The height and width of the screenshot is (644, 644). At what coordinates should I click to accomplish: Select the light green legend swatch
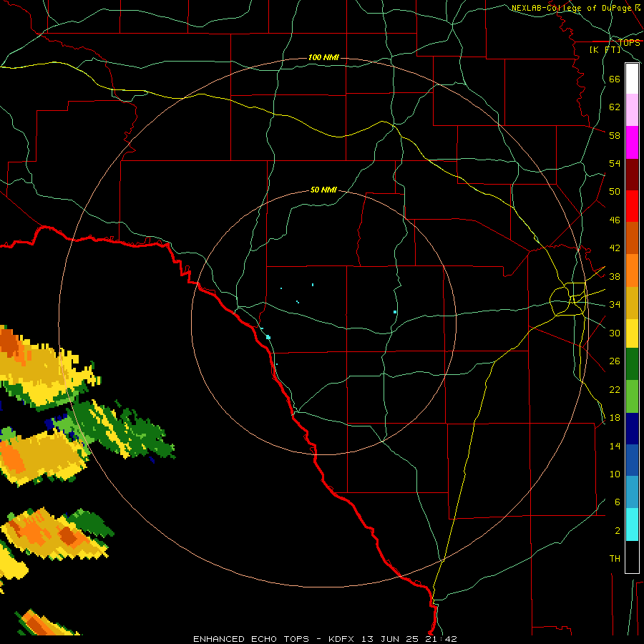632,396
